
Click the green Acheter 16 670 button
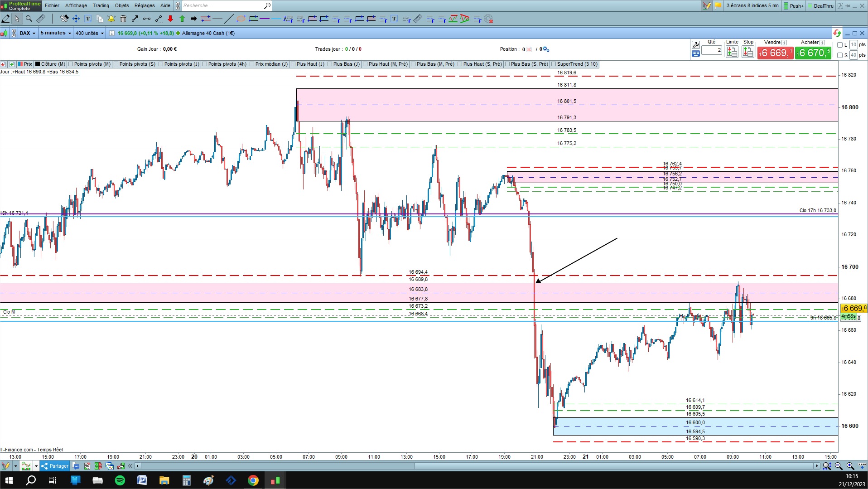813,53
